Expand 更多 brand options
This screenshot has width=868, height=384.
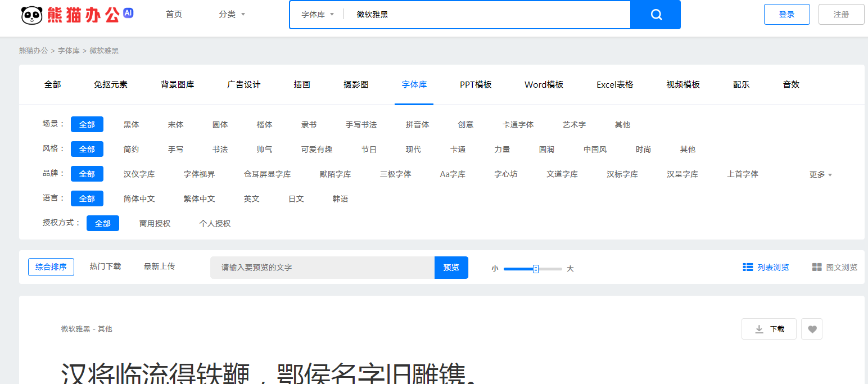pos(820,175)
